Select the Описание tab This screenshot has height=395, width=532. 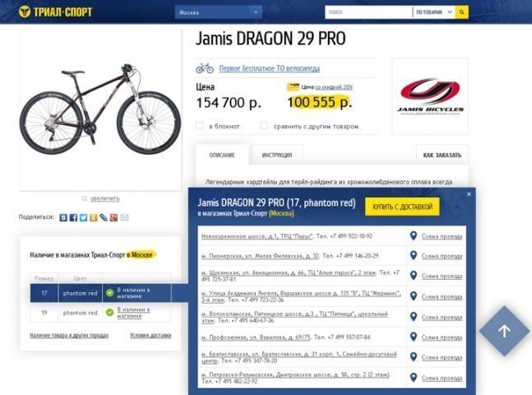click(222, 156)
